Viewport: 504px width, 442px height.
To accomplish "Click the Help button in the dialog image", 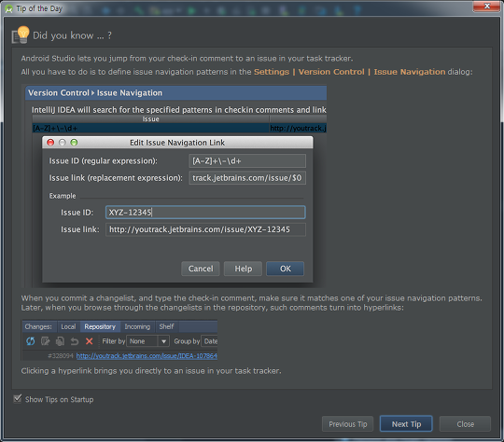I will pyautogui.click(x=243, y=269).
